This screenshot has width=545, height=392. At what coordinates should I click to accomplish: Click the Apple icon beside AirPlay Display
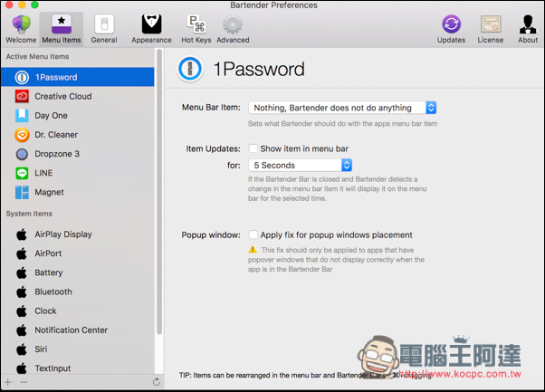pos(22,234)
